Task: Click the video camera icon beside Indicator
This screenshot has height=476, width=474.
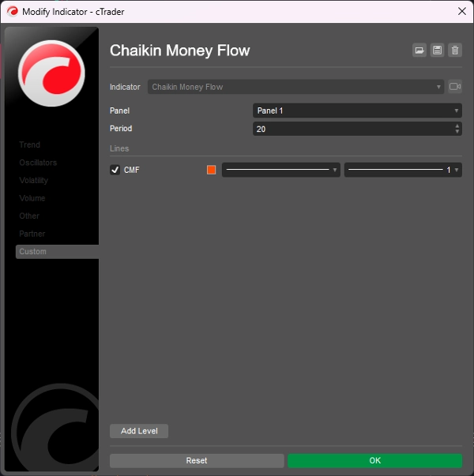Action: (x=455, y=87)
